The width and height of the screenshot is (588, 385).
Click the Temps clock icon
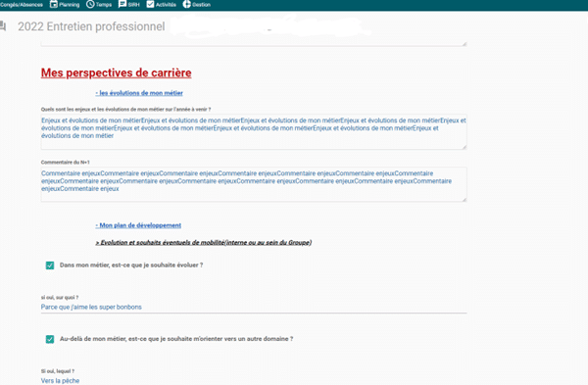[x=90, y=4]
